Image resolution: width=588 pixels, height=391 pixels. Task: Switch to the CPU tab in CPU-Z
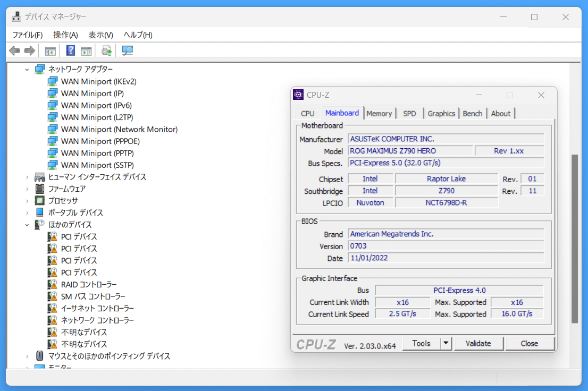(307, 114)
